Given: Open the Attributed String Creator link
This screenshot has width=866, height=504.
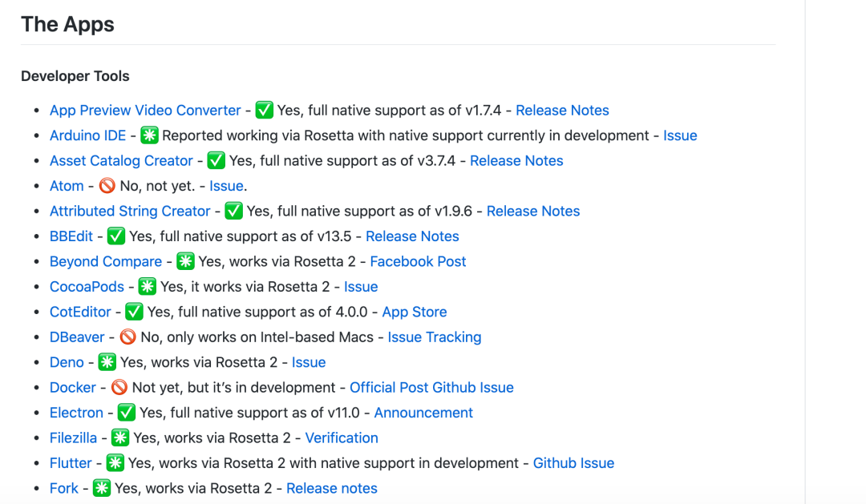Looking at the screenshot, I should 130,212.
